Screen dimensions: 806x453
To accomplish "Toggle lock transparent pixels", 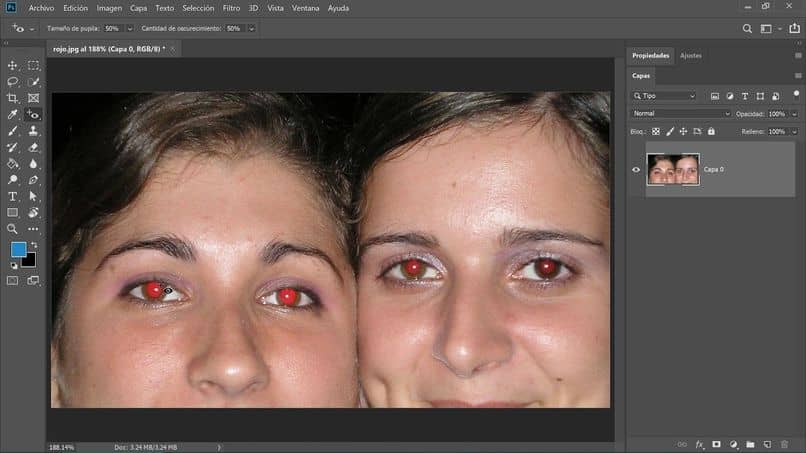I will tap(656, 131).
